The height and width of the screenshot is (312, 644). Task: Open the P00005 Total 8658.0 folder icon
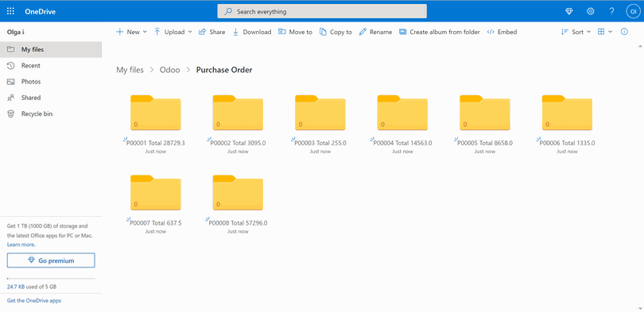tap(485, 113)
